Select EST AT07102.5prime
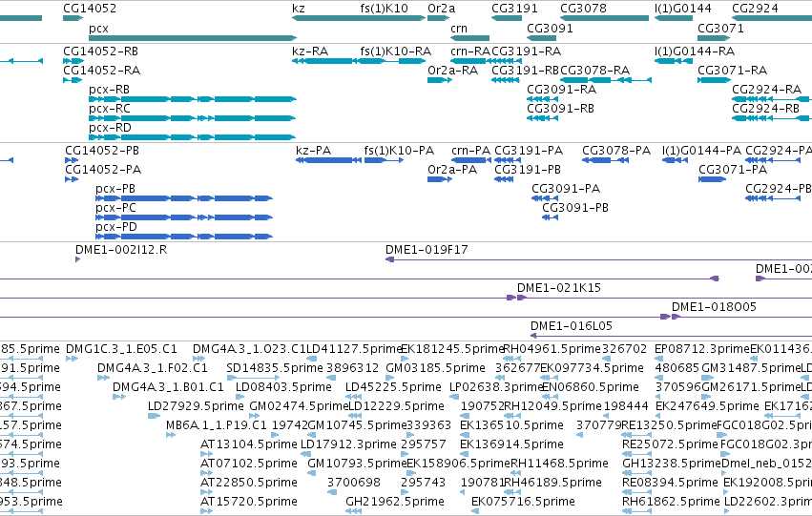The image size is (812, 516). point(207,474)
